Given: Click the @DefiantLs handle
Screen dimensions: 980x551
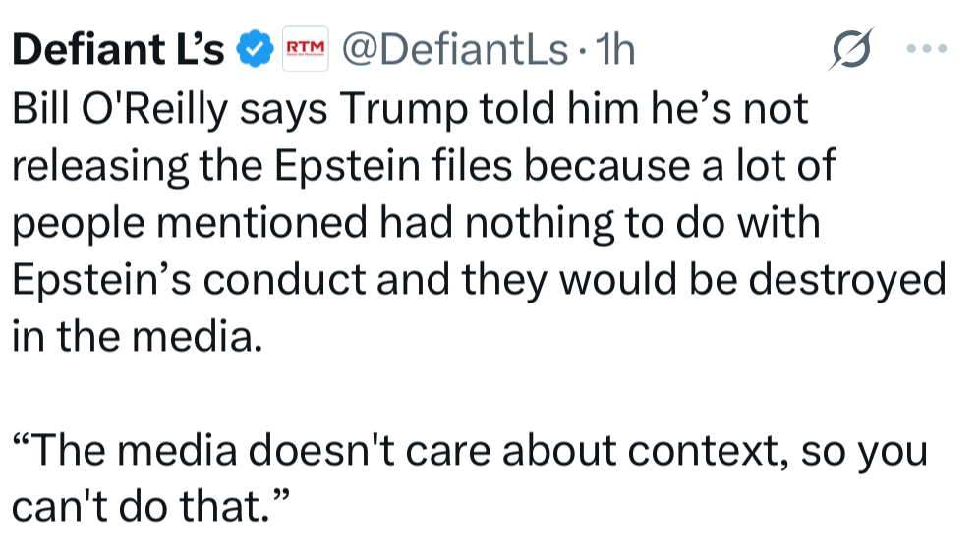Looking at the screenshot, I should (454, 49).
